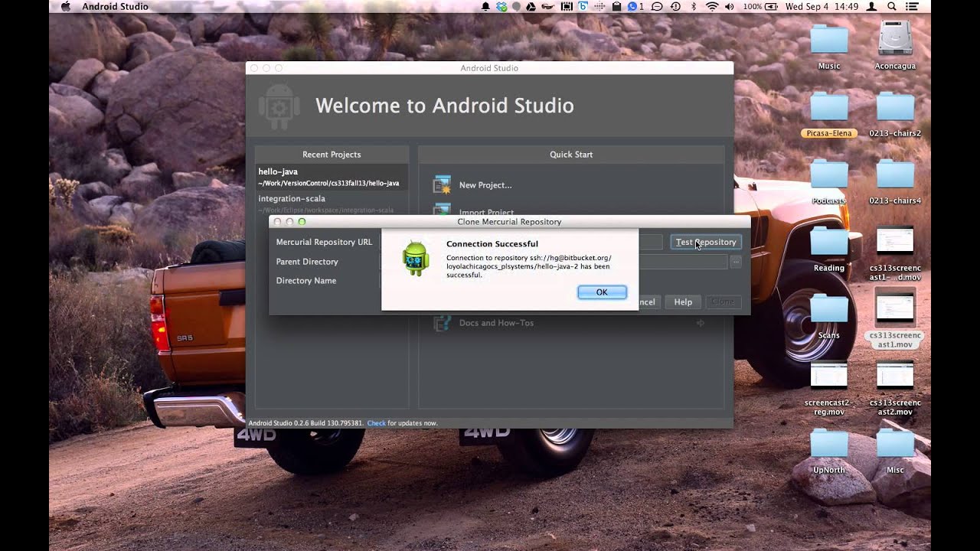The height and width of the screenshot is (551, 980).
Task: Click OK in the Connection Successful dialog
Action: click(x=602, y=292)
